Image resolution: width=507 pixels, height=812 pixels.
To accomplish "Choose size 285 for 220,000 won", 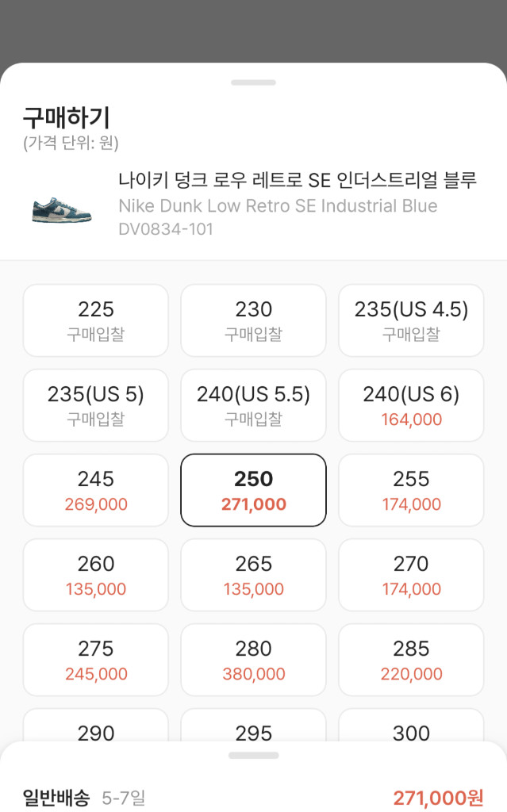I will (x=410, y=660).
